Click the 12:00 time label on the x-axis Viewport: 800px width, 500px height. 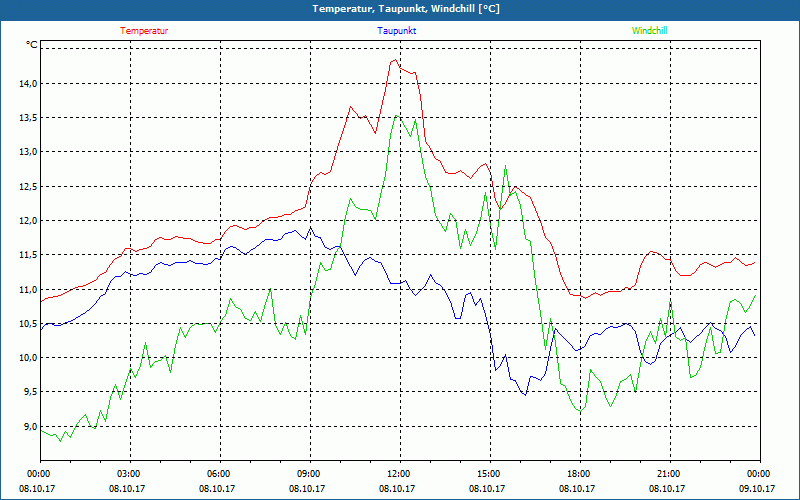[400, 474]
